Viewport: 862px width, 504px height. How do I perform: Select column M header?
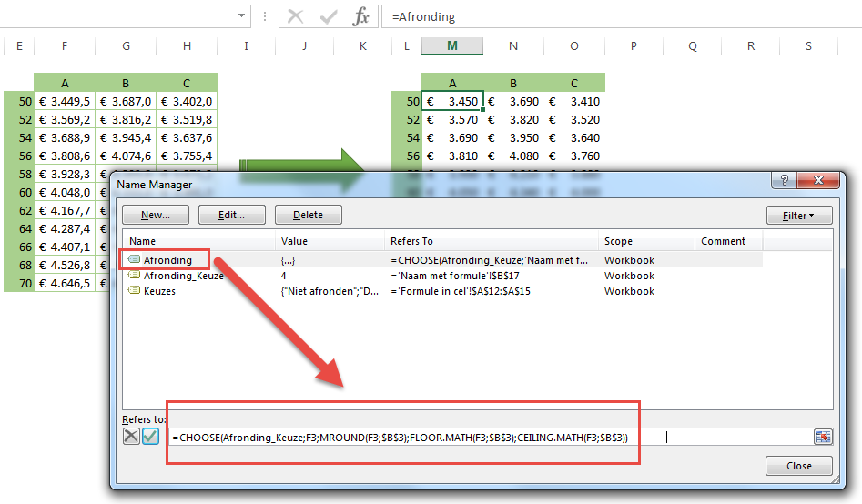(x=452, y=45)
